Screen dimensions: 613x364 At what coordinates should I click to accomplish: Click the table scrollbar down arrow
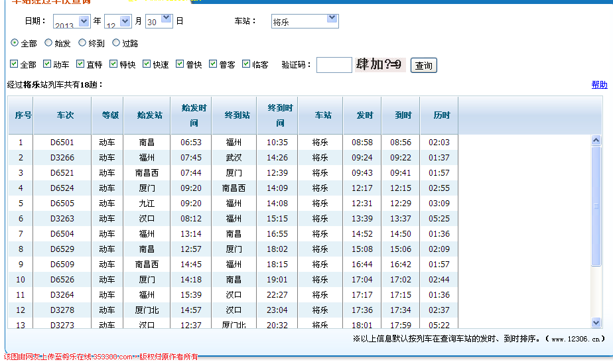click(x=596, y=323)
